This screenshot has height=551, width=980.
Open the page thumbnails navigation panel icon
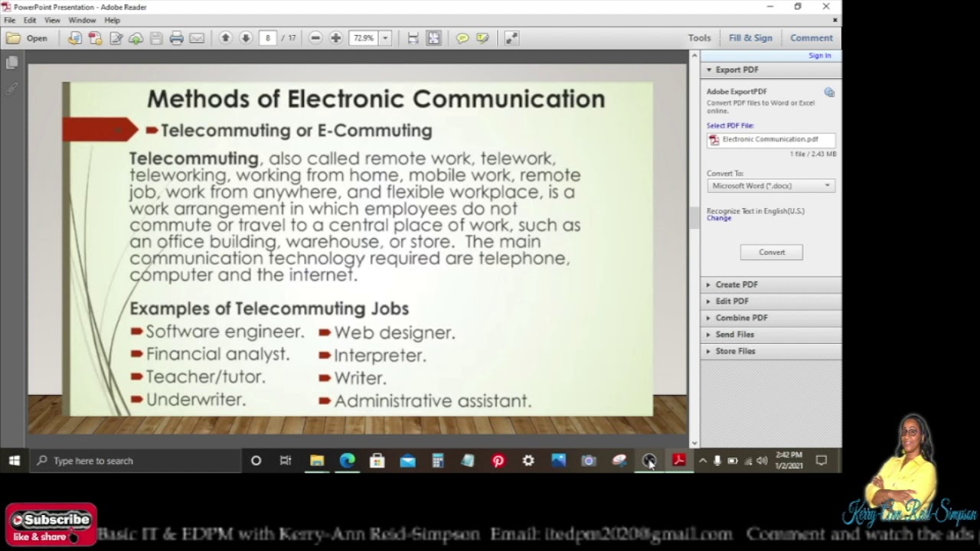[x=11, y=63]
